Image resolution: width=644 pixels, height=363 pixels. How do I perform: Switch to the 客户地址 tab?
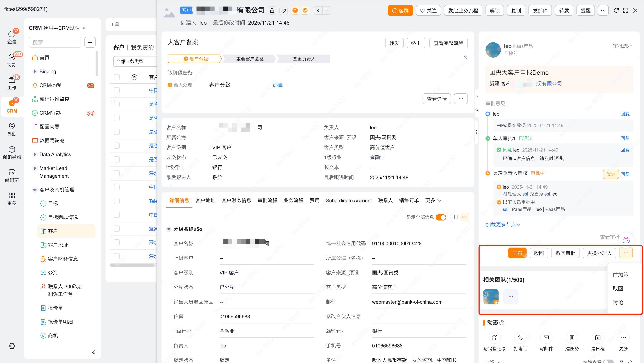tap(205, 200)
